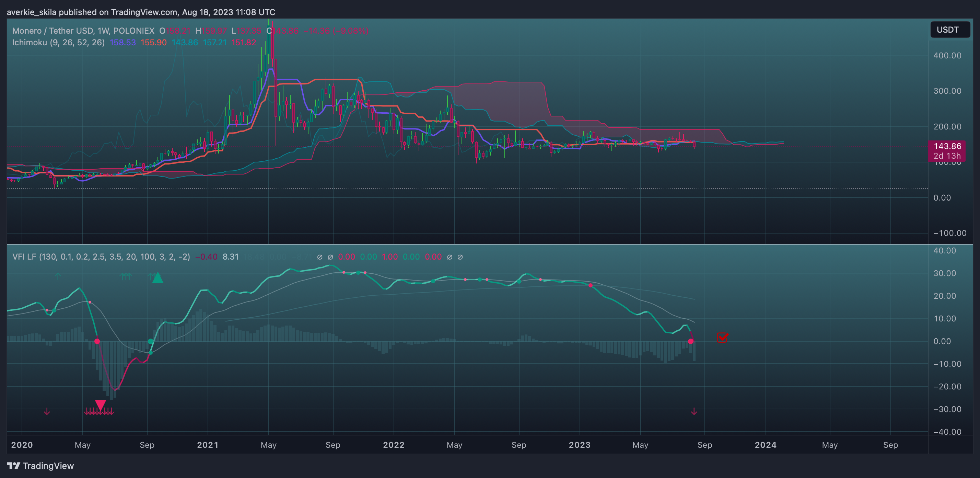Click the 2d 13h countdown under price label
This screenshot has height=478, width=980.
coord(947,156)
